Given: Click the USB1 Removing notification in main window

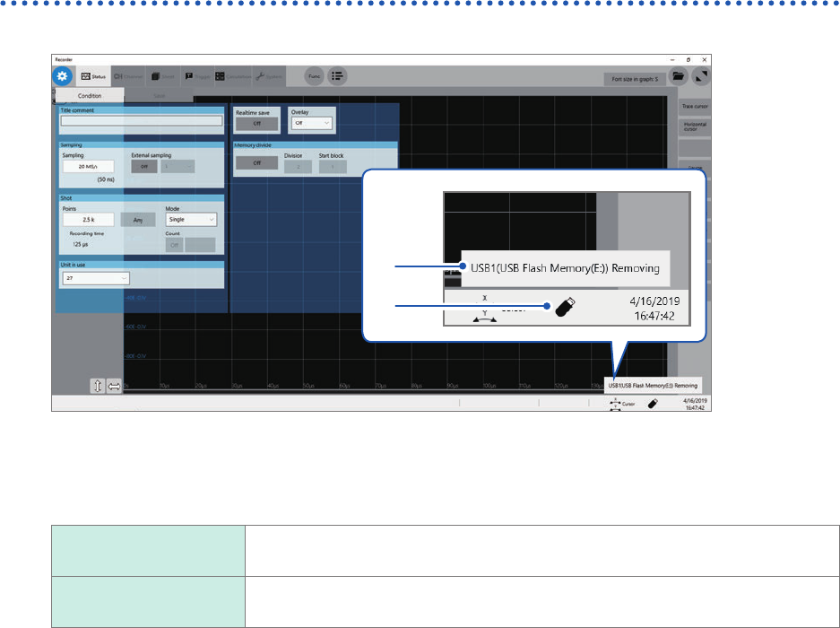Looking at the screenshot, I should 653,385.
